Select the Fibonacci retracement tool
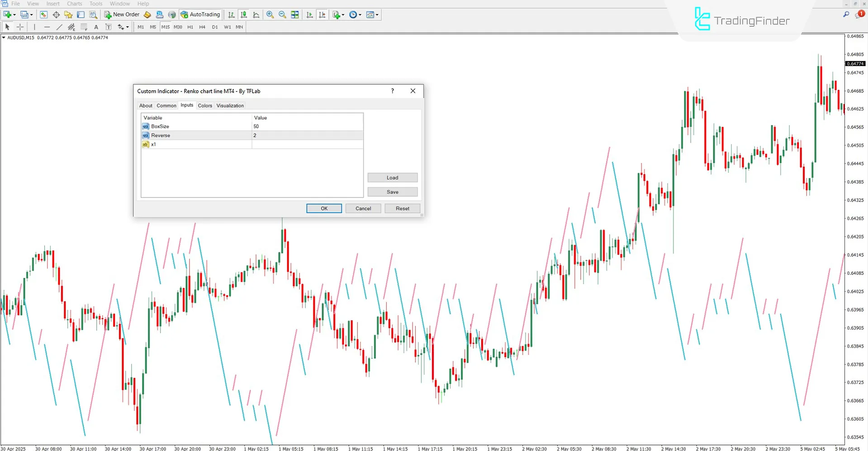 coord(84,27)
